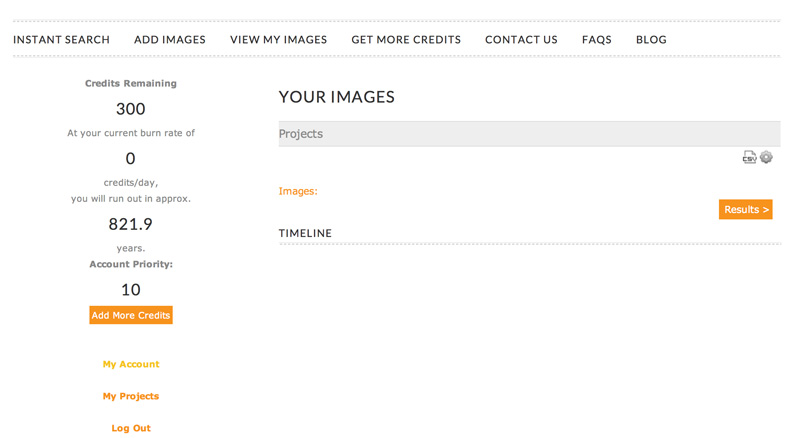Select View My Images menu item
Screen dimensions: 800x438
279,40
